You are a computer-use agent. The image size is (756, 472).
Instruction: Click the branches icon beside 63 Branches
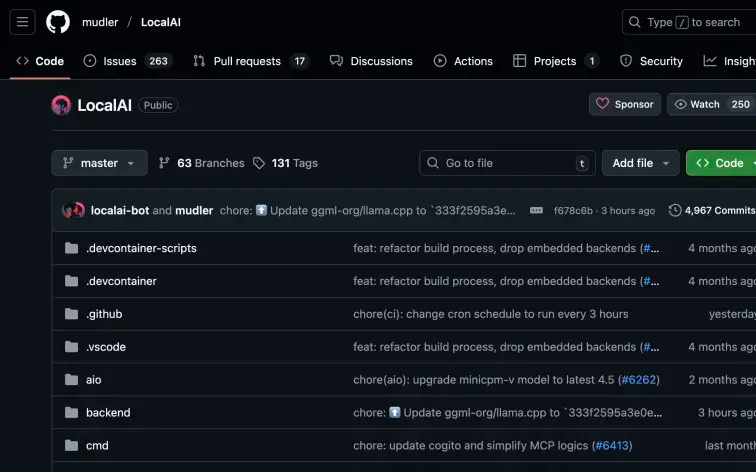[x=164, y=163]
